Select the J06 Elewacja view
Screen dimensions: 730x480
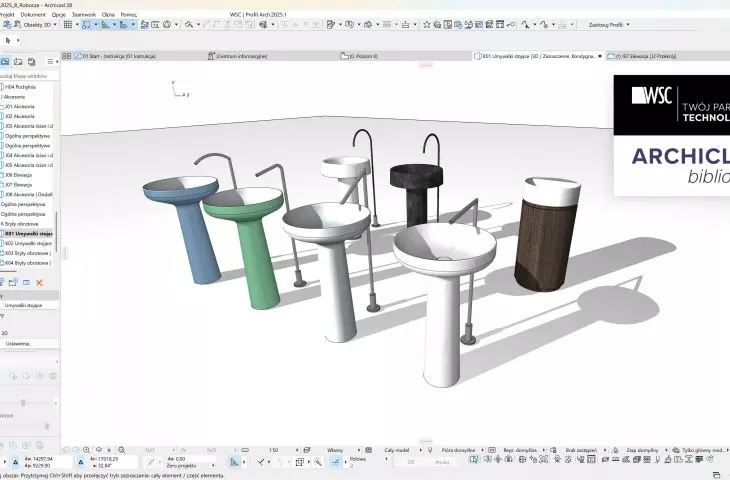tap(19, 175)
